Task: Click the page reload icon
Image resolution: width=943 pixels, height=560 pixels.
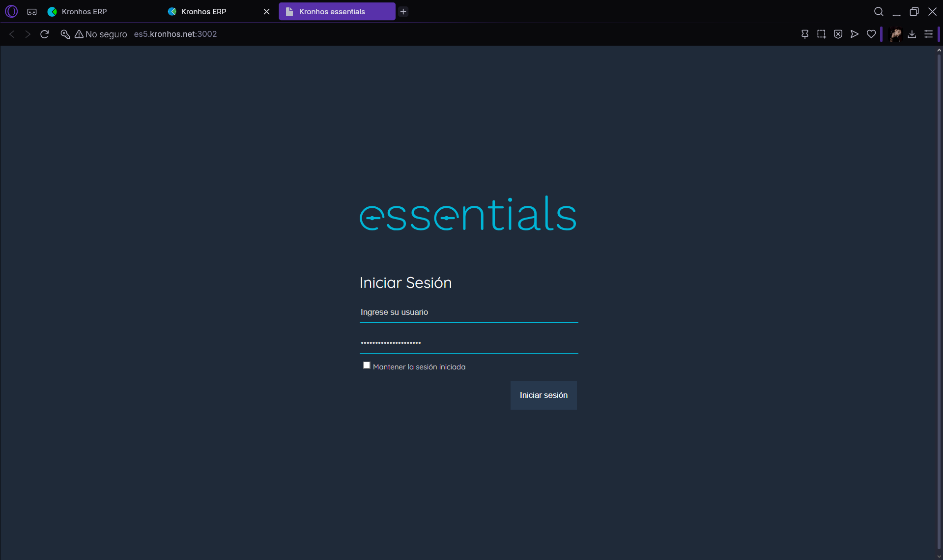Action: (44, 34)
